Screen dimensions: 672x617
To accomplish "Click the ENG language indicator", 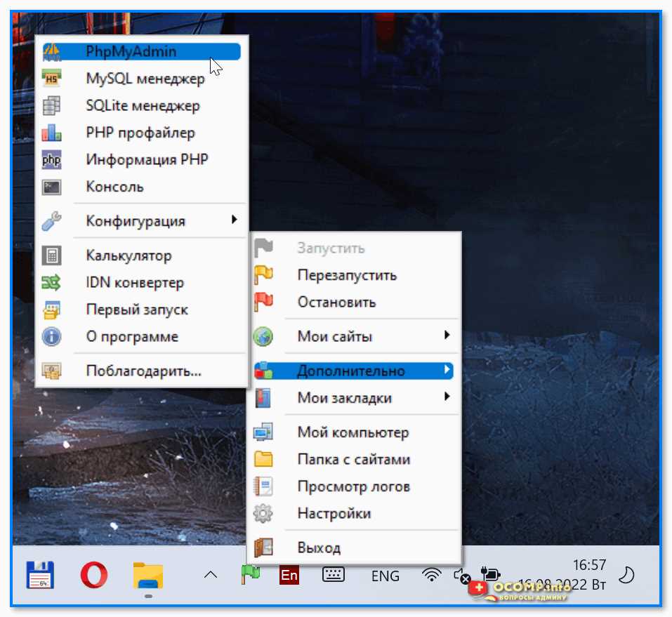I will click(x=386, y=576).
